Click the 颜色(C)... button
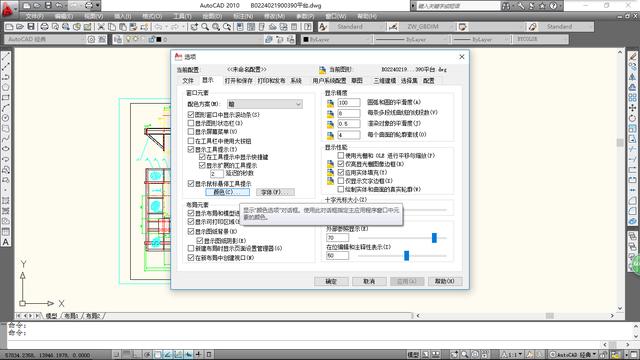This screenshot has width=640, height=360. click(x=227, y=192)
